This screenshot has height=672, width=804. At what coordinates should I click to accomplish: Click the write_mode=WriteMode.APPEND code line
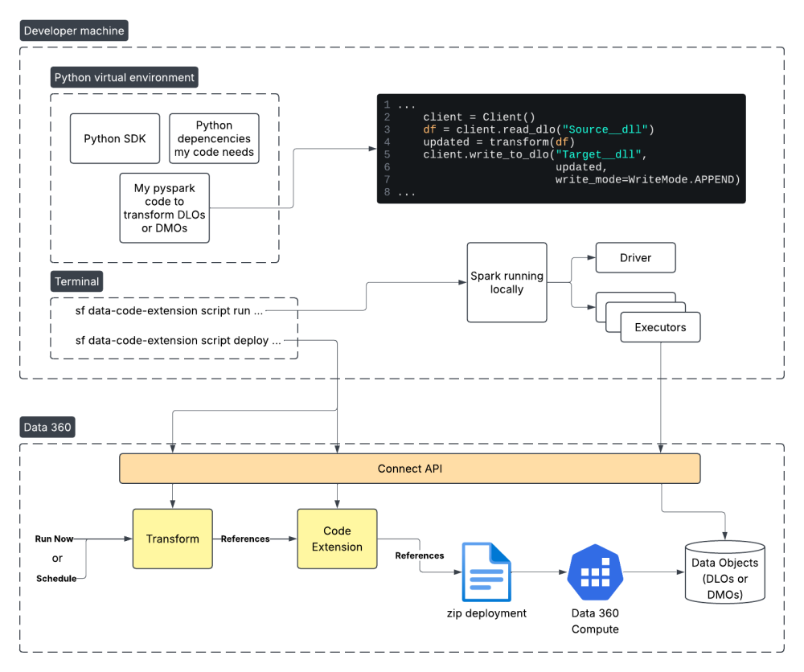coord(647,179)
